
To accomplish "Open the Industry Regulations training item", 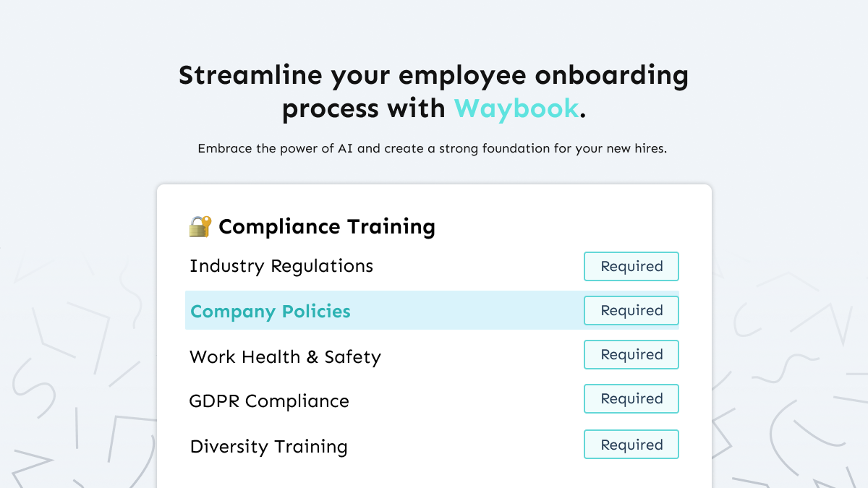I will (x=281, y=266).
